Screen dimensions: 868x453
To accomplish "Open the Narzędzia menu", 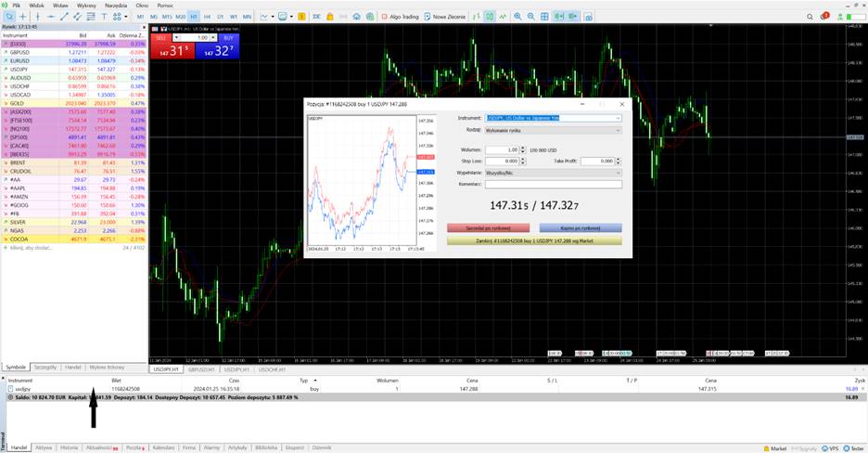I will click(116, 5).
